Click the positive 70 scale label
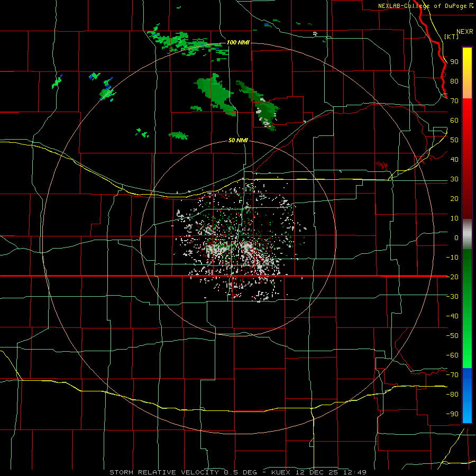This screenshot has width=476, height=476. (454, 101)
